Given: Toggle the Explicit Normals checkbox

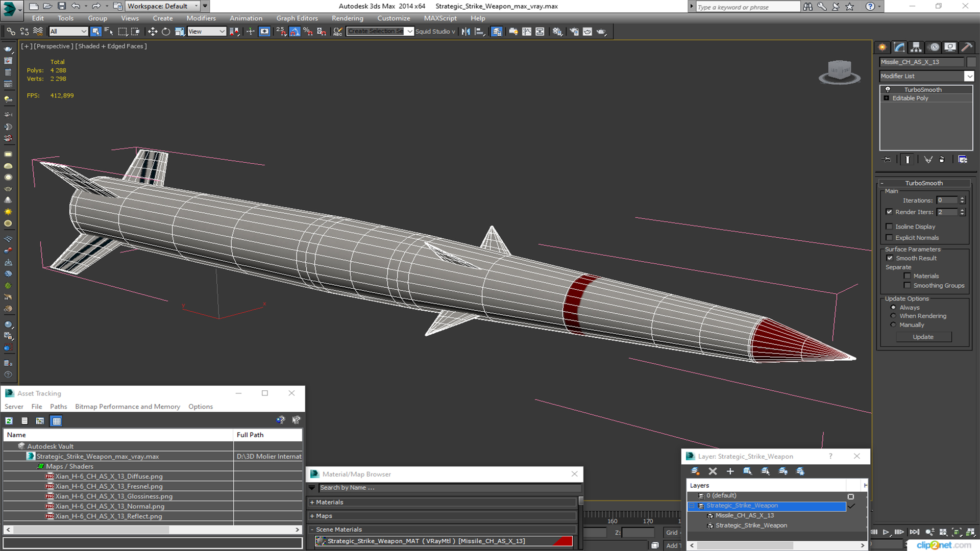Looking at the screenshot, I should 890,238.
